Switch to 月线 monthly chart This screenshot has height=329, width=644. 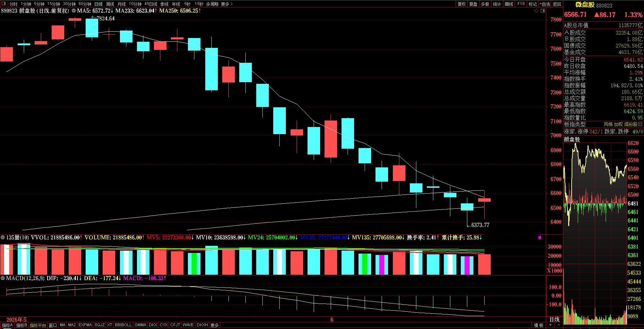121,4
